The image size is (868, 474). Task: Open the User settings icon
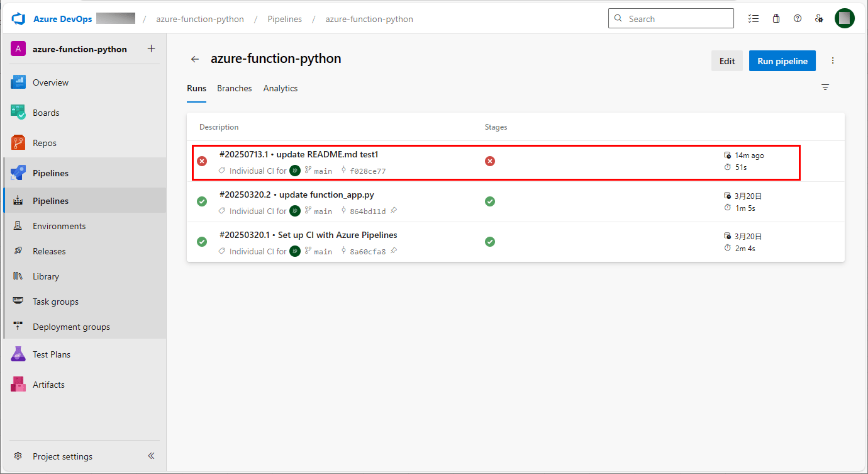click(x=819, y=18)
